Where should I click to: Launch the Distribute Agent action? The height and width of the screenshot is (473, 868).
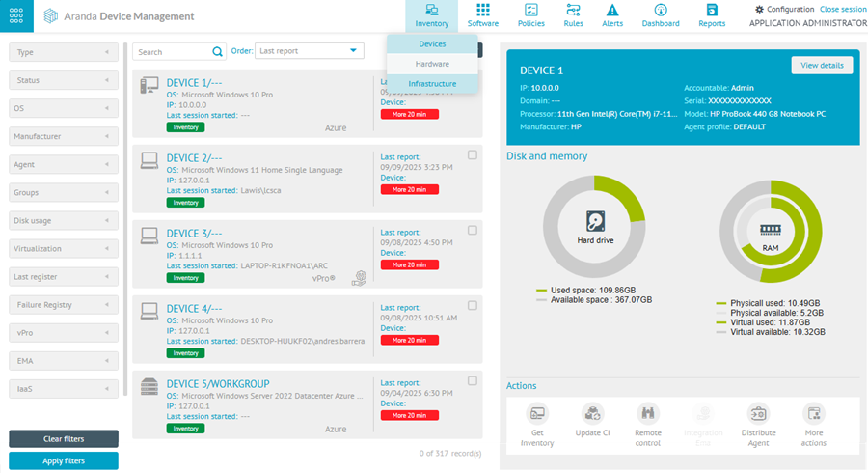click(x=758, y=414)
